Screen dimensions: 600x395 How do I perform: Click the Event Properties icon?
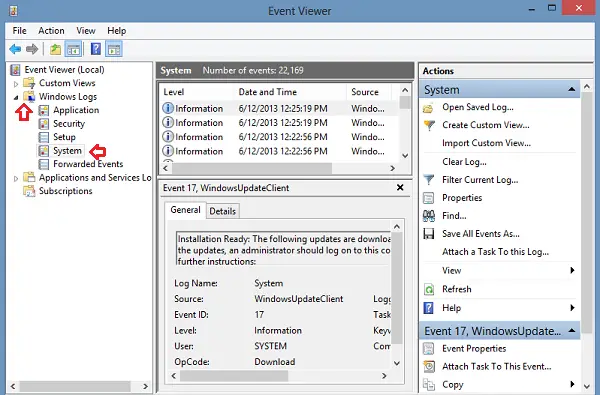(x=429, y=349)
